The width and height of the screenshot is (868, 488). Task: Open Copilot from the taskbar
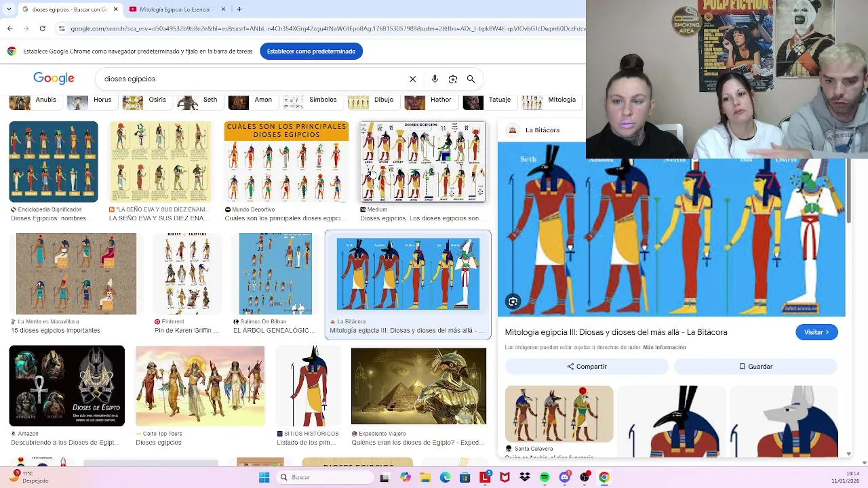406,477
